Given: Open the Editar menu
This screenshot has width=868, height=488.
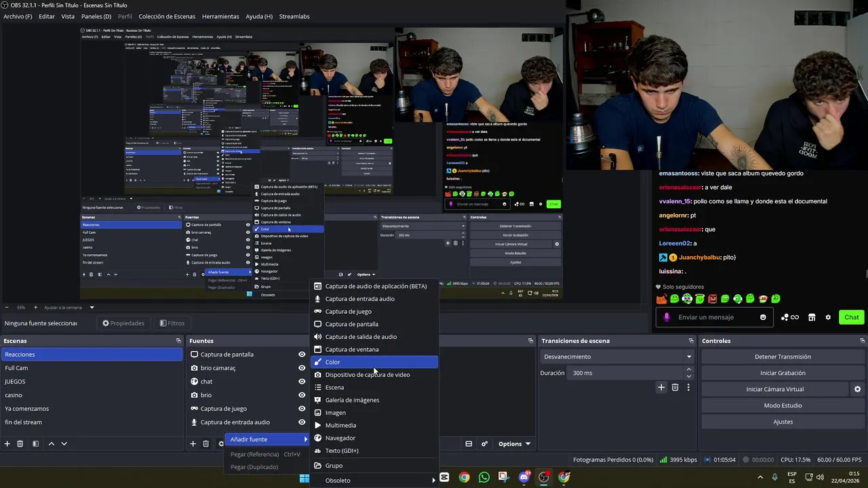Looking at the screenshot, I should [47, 16].
